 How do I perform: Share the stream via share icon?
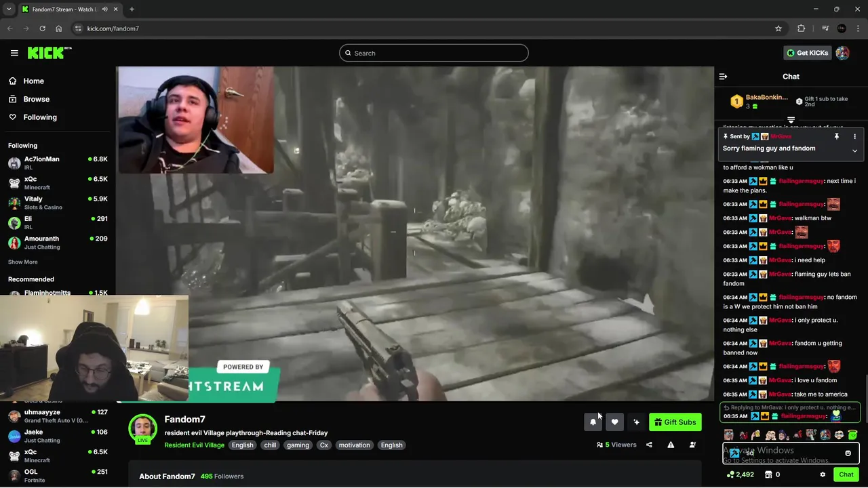[649, 445]
